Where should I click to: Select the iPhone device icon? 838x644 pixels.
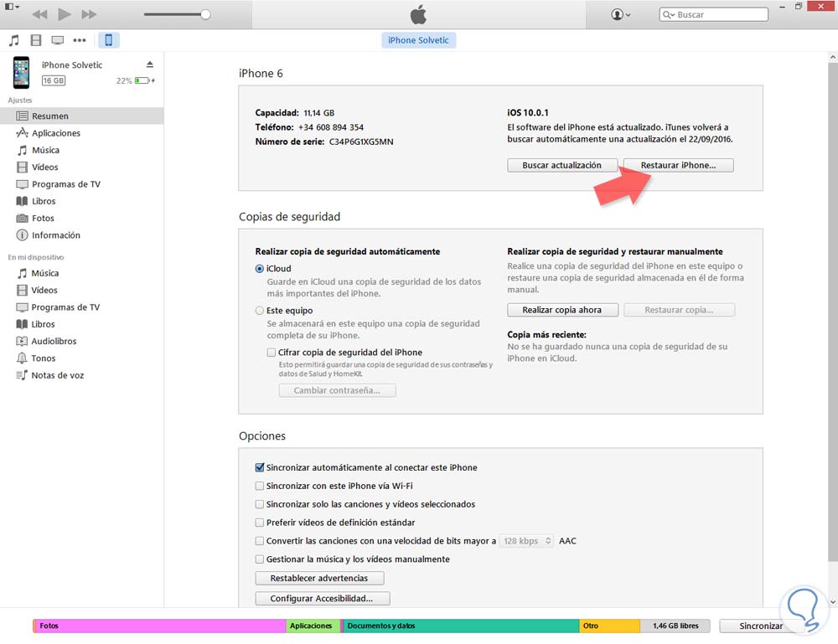(108, 40)
